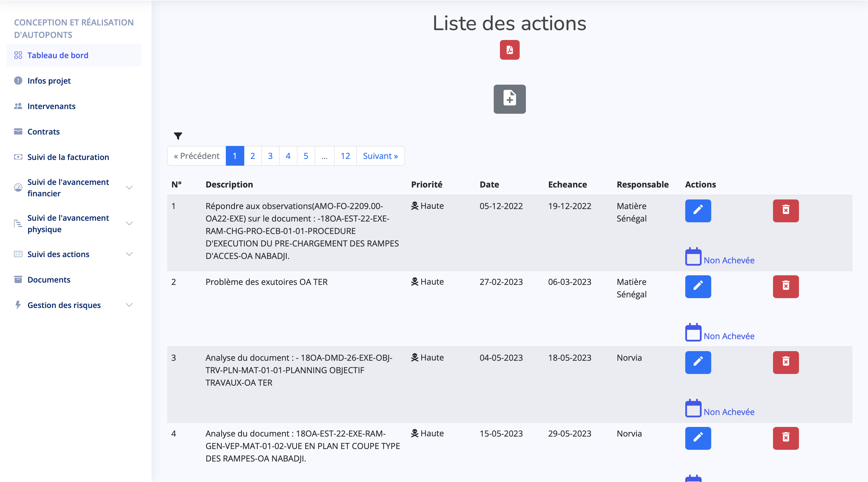Click 'Non Achevée' status on action 1

click(x=729, y=260)
